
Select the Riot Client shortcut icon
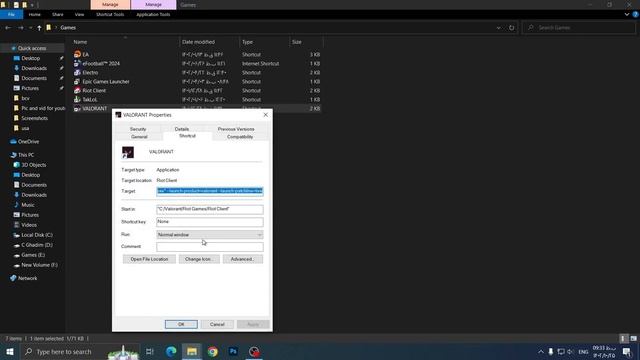pyautogui.click(x=77, y=90)
